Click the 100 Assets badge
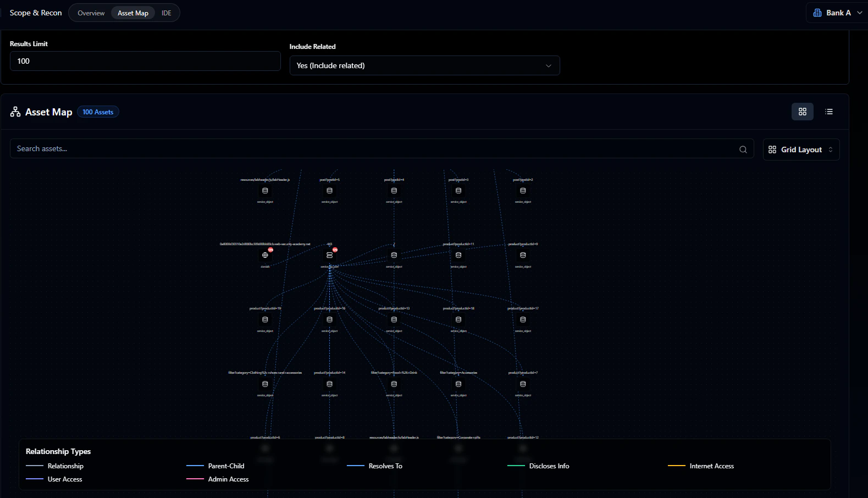868x498 pixels. [x=98, y=112]
